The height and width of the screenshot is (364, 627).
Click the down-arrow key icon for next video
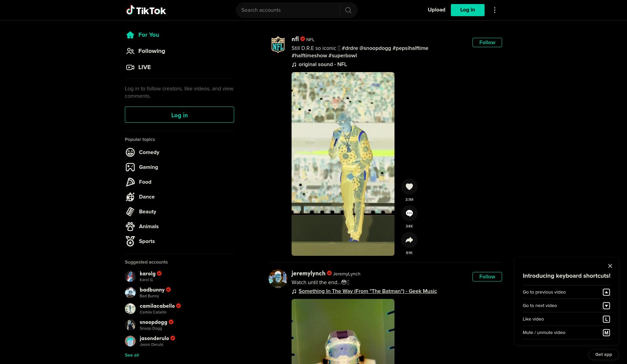[606, 306]
